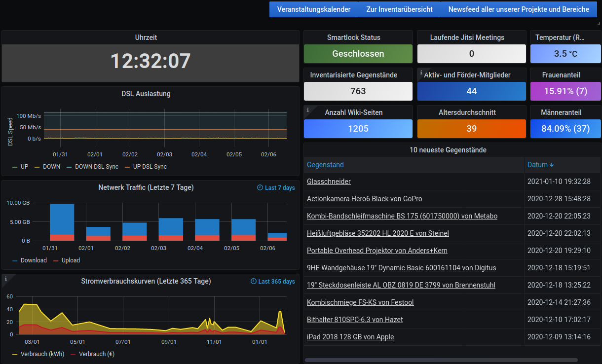Click info icon on Anzahl Wiki-Seiten panel

click(307, 109)
